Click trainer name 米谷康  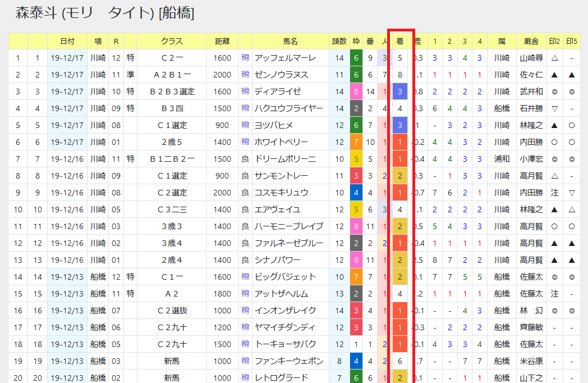coord(531,361)
